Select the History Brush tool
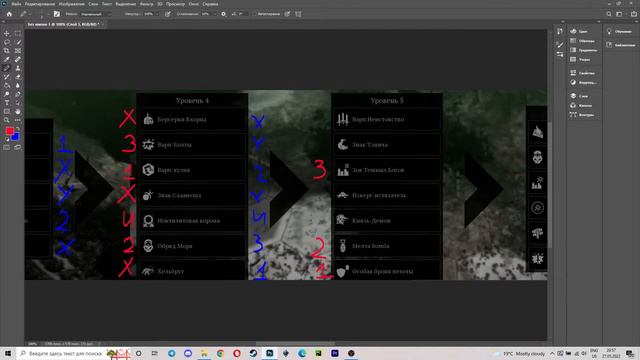Image resolution: width=640 pixels, height=360 pixels. coord(7,77)
